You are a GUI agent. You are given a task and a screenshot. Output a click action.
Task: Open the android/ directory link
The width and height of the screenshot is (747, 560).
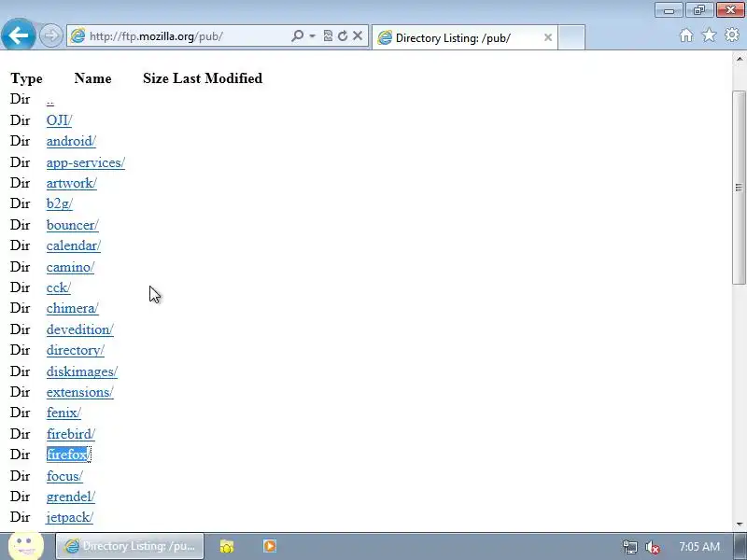click(x=71, y=142)
